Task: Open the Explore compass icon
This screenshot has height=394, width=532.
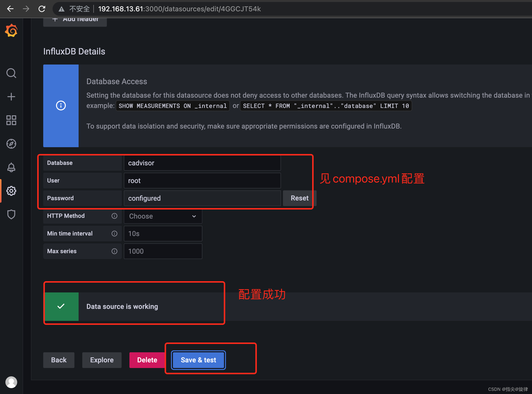Action: (x=11, y=144)
